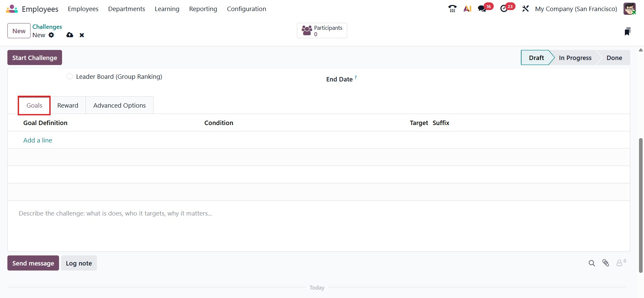Viewport: 644px width, 298px height.
Task: Discard changes with the X icon
Action: 82,35
